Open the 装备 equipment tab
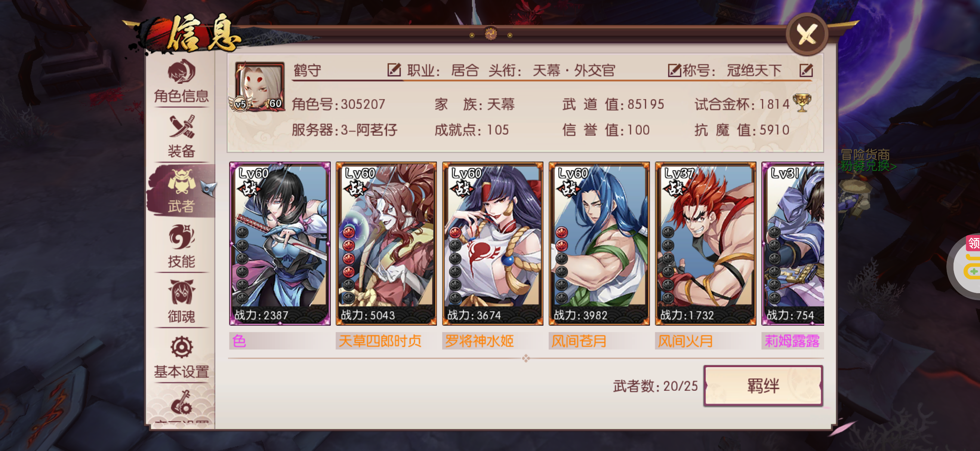The height and width of the screenshot is (451, 980). point(182,136)
